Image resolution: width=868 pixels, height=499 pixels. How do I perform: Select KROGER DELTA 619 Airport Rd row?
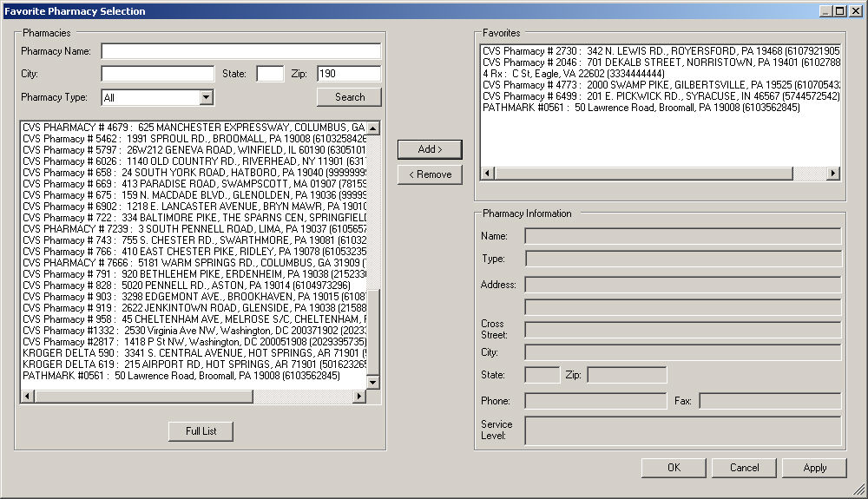194,364
